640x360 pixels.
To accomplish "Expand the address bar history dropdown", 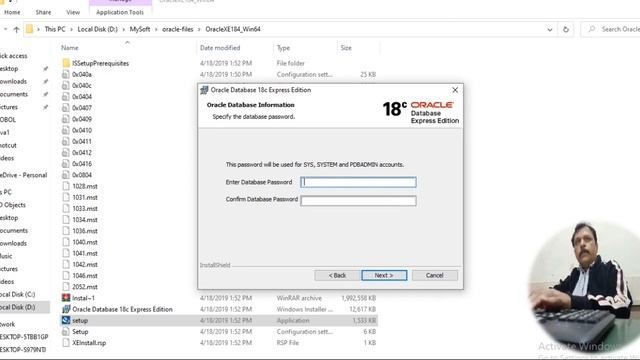I will [x=550, y=29].
